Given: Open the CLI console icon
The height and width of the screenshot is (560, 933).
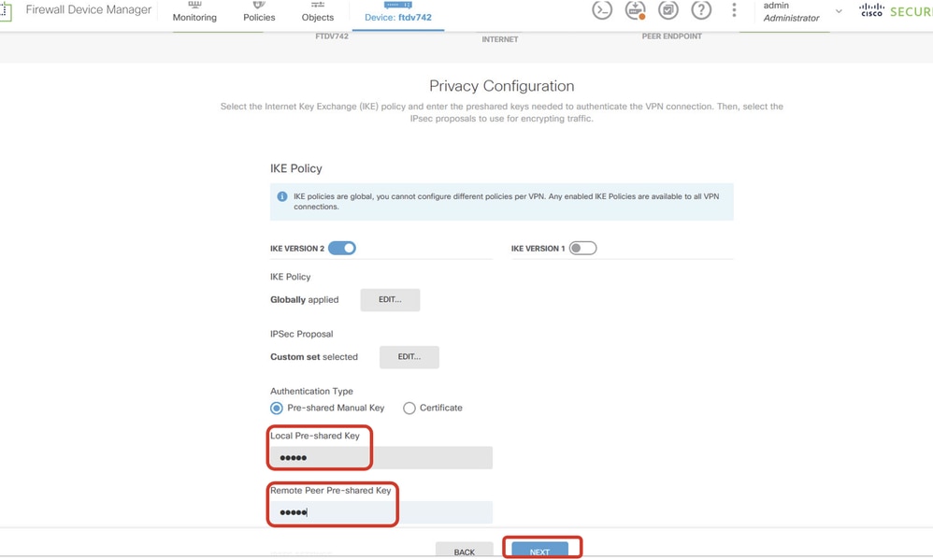Looking at the screenshot, I should 601,9.
